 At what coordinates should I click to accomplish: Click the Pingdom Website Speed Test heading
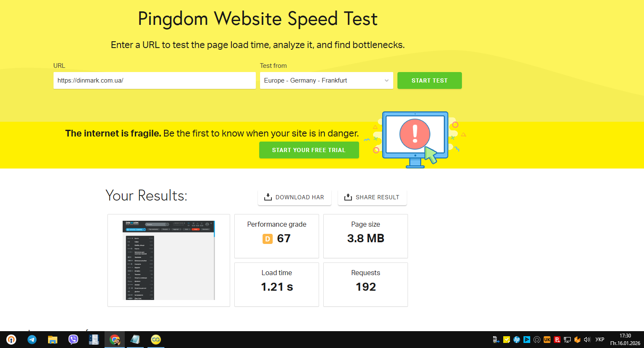[x=258, y=19]
